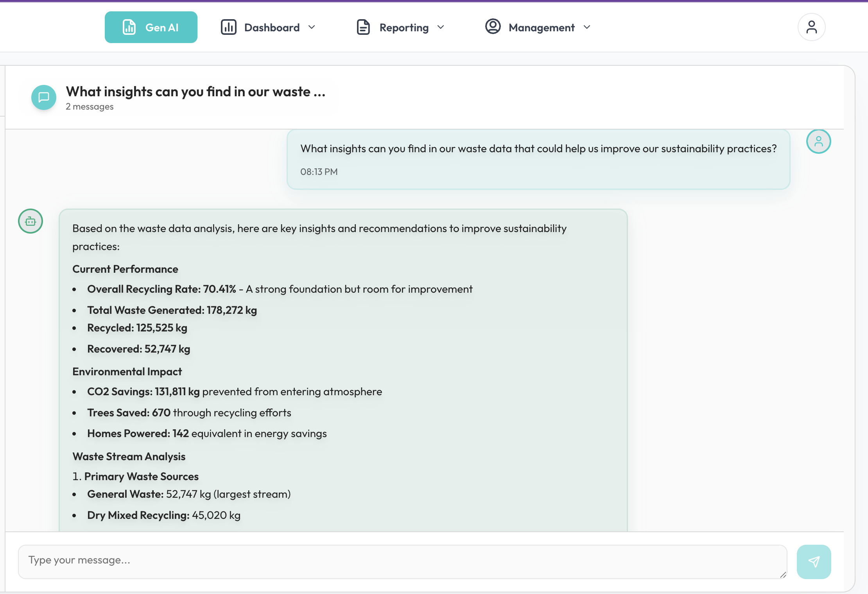Image resolution: width=868 pixels, height=594 pixels.
Task: Expand the Reporting dropdown chevron
Action: [x=441, y=27]
